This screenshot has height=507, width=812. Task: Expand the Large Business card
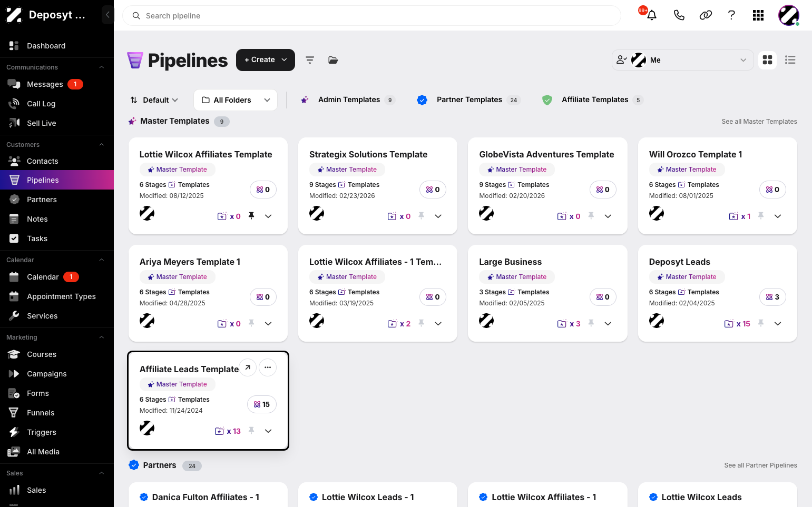coord(608,323)
